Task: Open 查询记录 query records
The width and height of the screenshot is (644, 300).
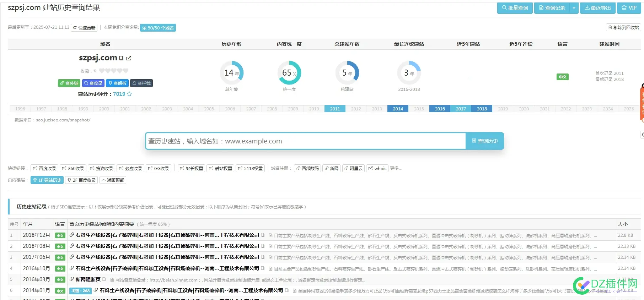Action: (x=552, y=8)
